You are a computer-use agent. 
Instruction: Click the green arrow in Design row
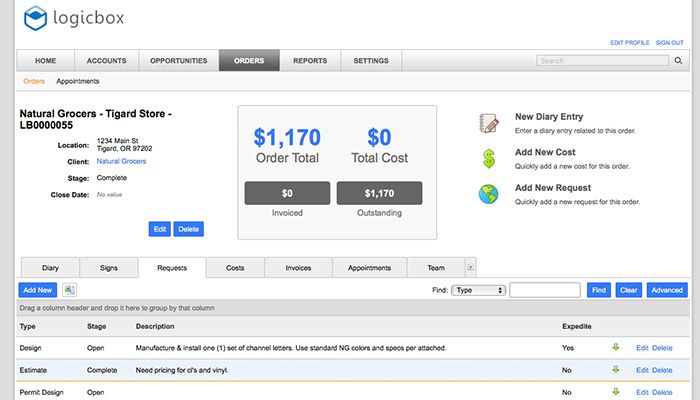click(616, 347)
